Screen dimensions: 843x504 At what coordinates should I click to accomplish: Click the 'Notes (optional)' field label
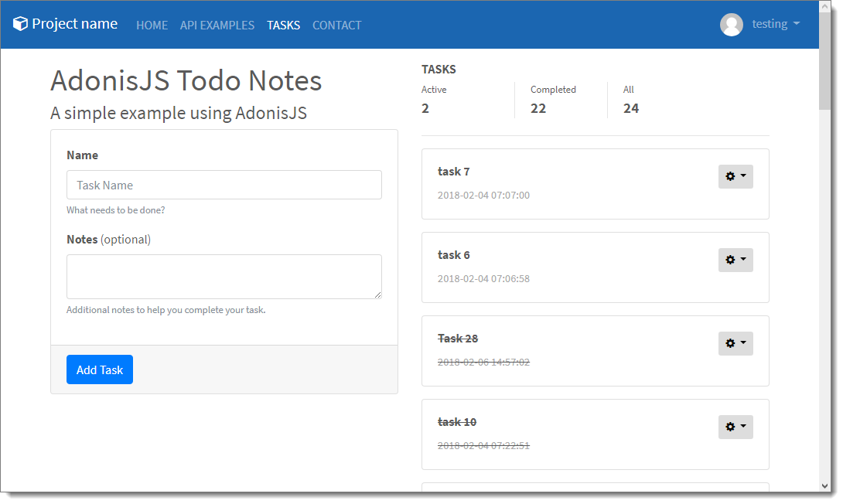108,240
